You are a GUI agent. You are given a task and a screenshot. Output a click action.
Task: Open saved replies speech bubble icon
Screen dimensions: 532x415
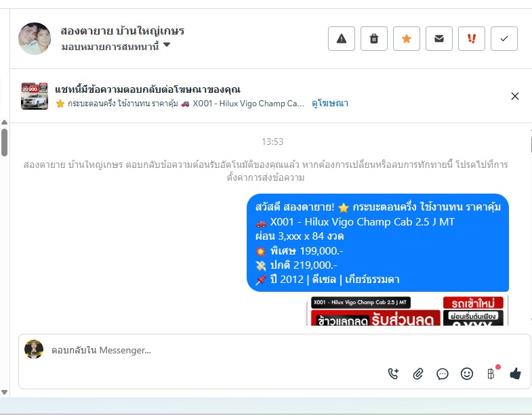click(443, 374)
